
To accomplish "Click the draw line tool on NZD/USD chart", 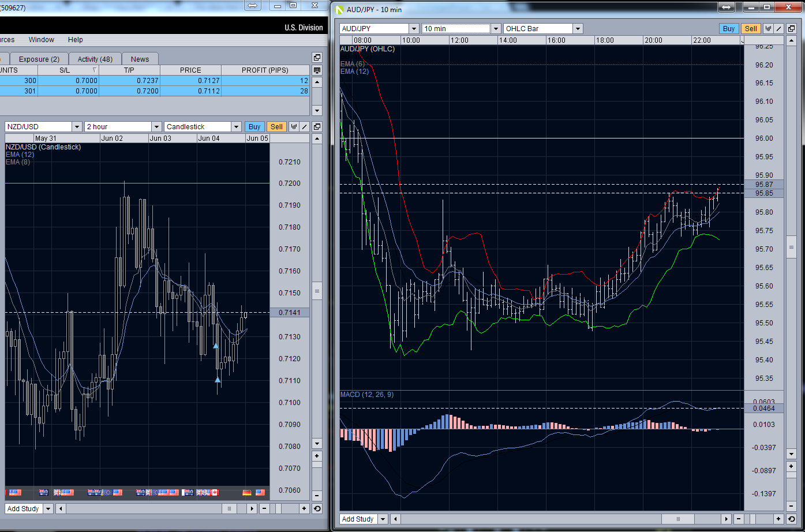I will click(304, 127).
